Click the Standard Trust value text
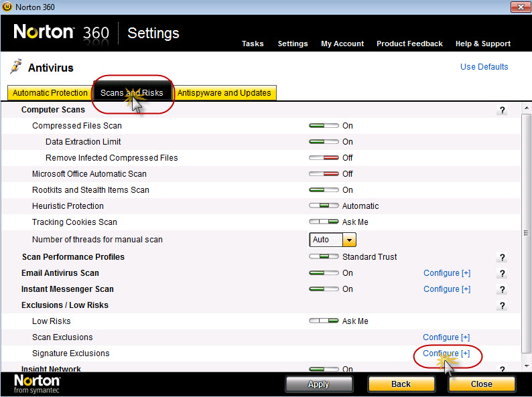The image size is (532, 397). tap(369, 257)
